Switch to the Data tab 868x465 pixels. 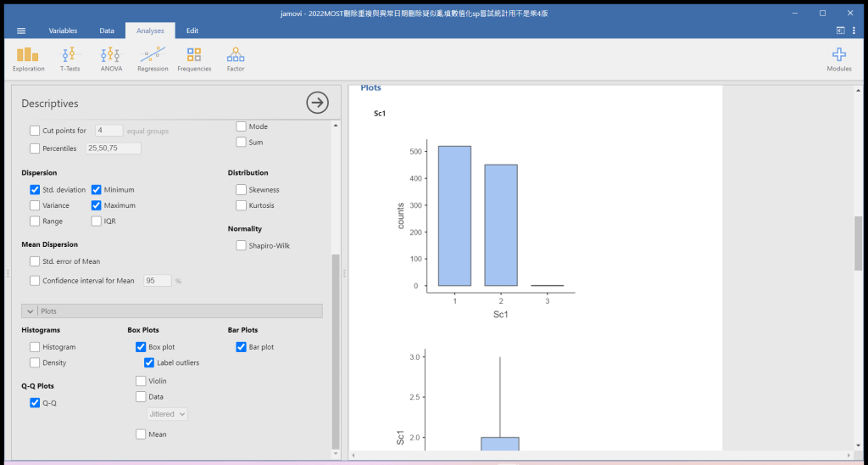[107, 31]
